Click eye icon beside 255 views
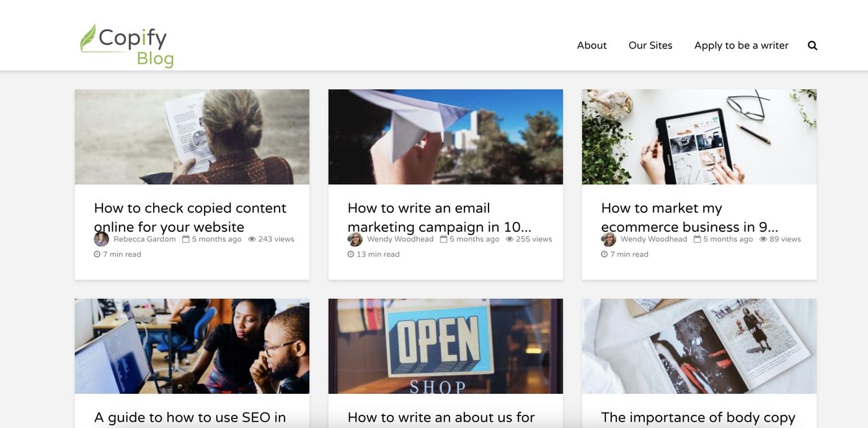The width and height of the screenshot is (868, 428). click(510, 239)
